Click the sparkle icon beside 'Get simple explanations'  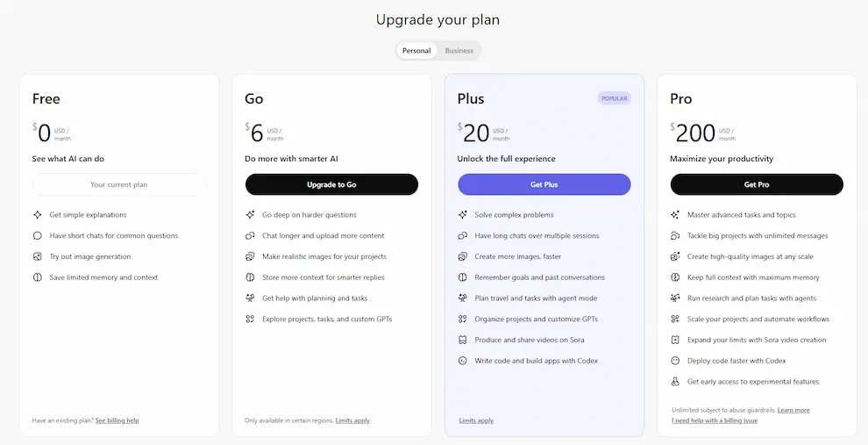coord(38,215)
